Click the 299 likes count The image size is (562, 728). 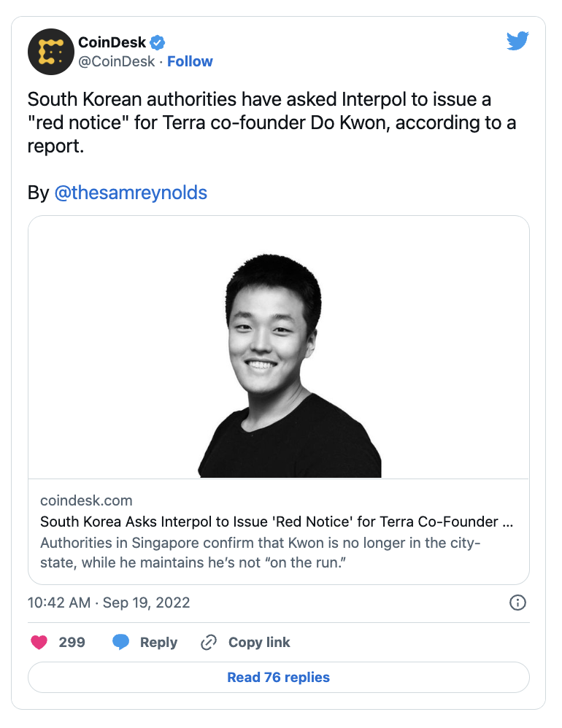click(x=72, y=642)
